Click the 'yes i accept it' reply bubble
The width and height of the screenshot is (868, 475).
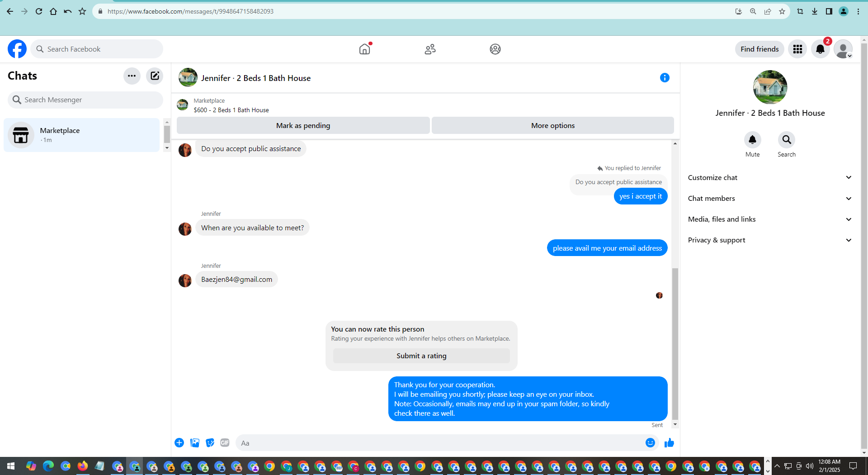coord(641,196)
